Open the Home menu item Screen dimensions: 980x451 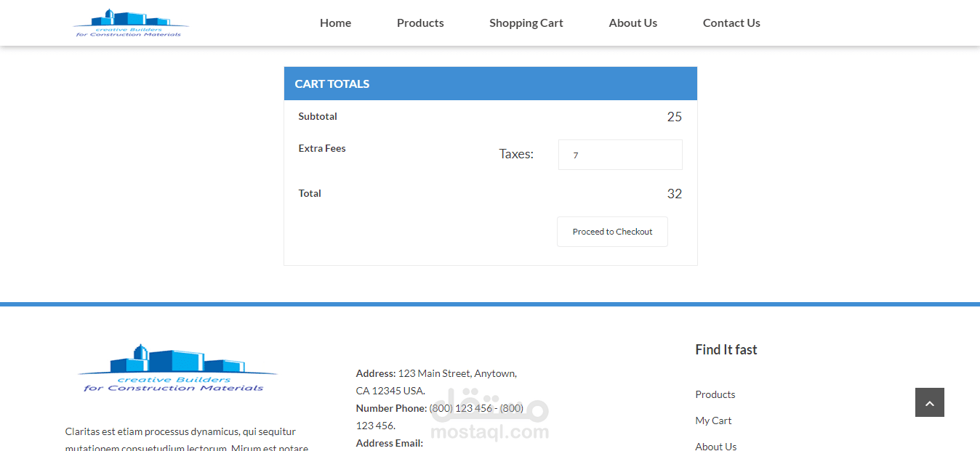pos(335,23)
